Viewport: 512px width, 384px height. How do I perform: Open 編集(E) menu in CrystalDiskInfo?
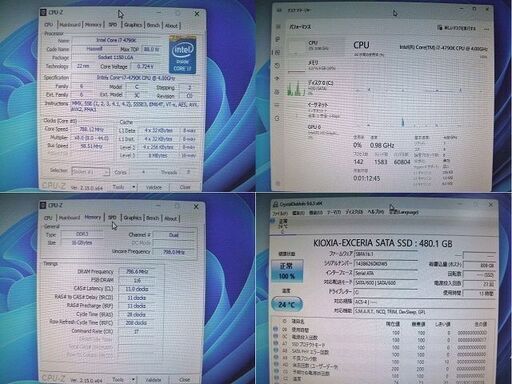click(x=299, y=213)
